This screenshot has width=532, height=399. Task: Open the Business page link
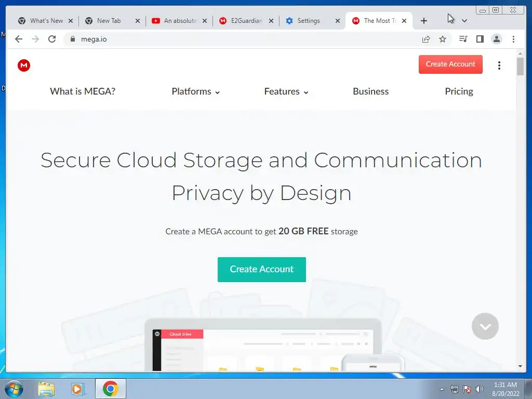pos(370,91)
